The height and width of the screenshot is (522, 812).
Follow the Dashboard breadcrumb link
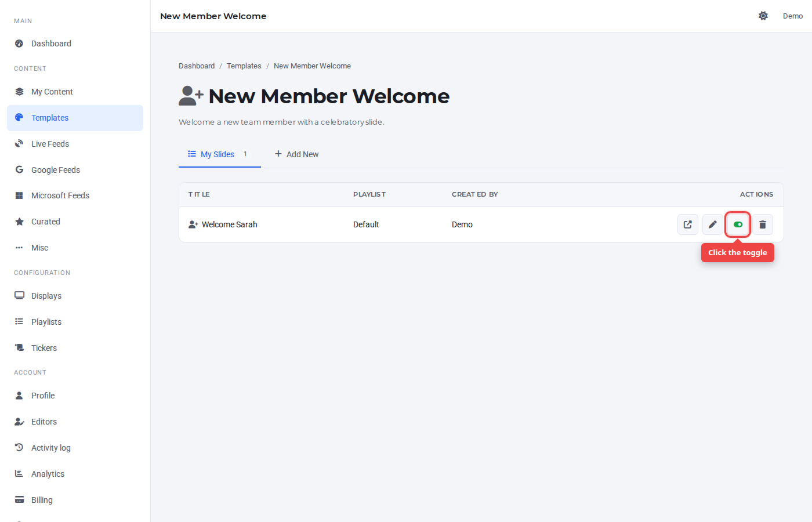[x=197, y=66]
